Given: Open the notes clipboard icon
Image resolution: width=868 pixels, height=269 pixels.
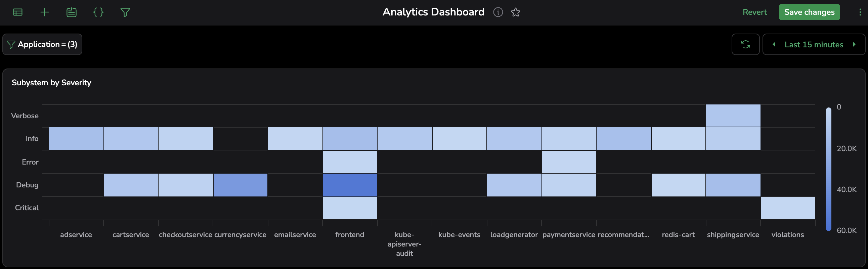Looking at the screenshot, I should [x=72, y=12].
